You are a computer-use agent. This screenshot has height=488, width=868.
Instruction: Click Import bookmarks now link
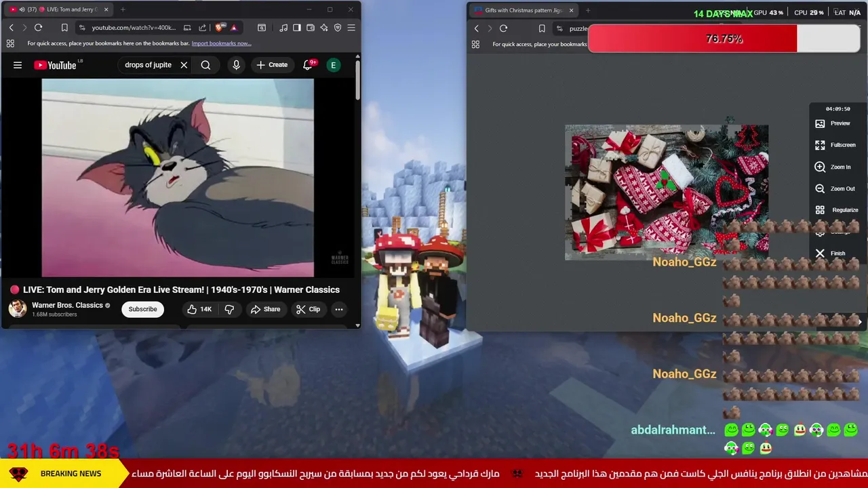[221, 43]
